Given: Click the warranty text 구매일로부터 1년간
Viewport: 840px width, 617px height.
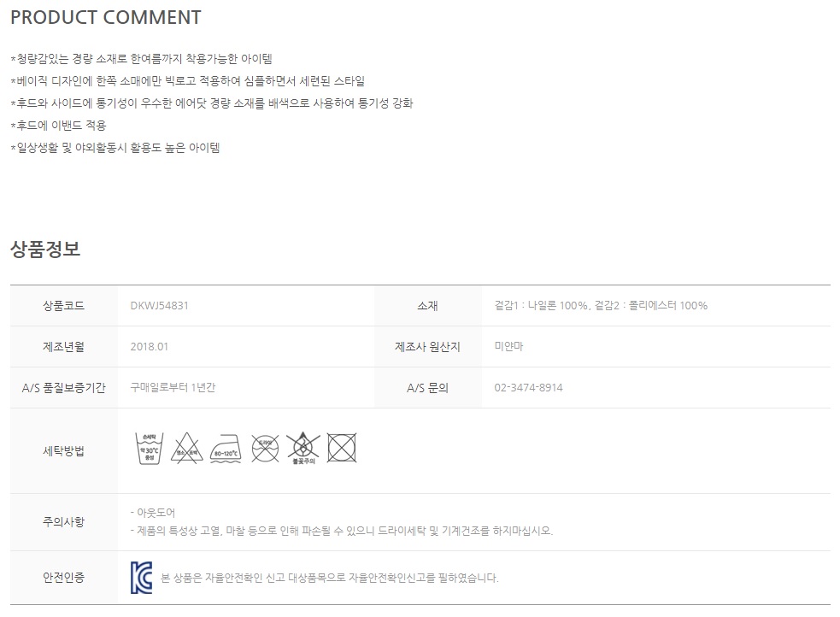Looking at the screenshot, I should [x=173, y=387].
